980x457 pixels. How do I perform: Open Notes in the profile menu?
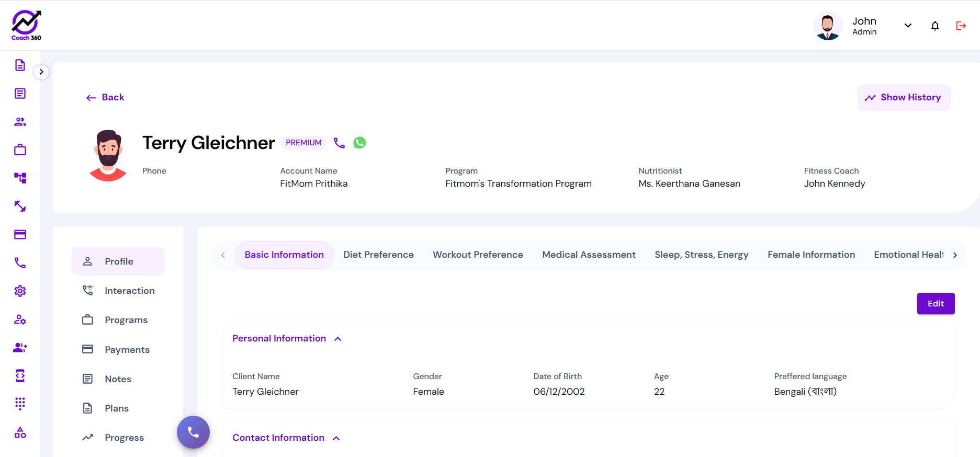(118, 379)
